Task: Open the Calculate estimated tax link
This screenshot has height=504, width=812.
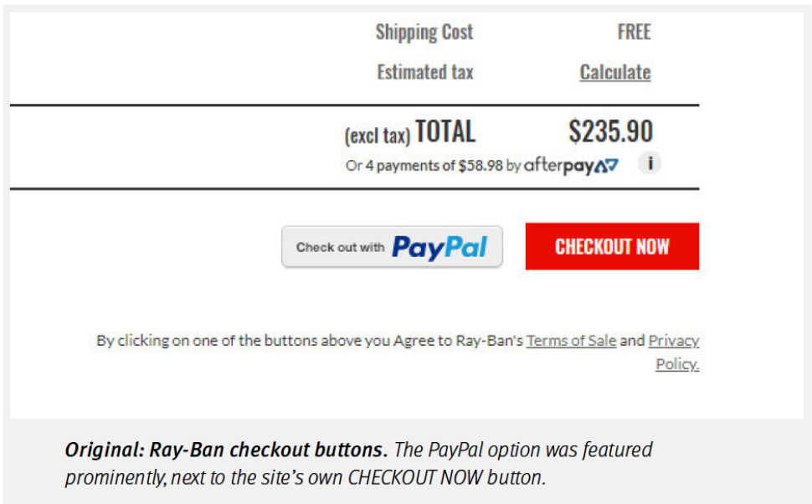Action: 614,73
